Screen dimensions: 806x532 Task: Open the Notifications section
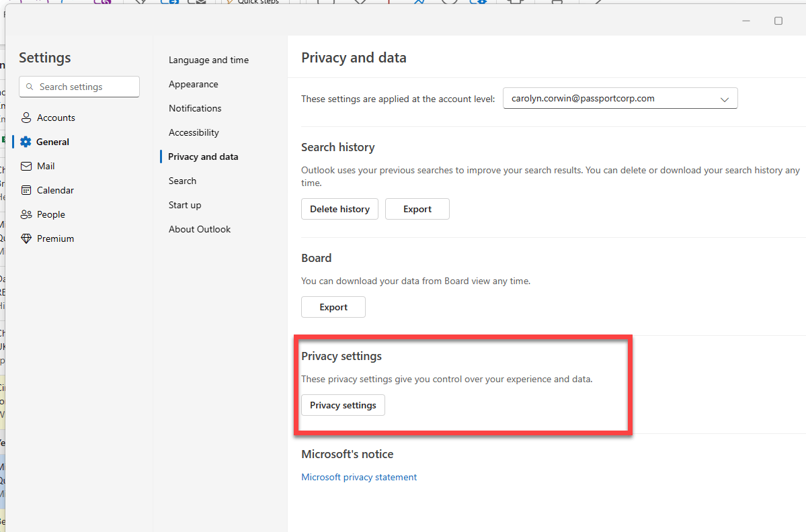click(195, 108)
